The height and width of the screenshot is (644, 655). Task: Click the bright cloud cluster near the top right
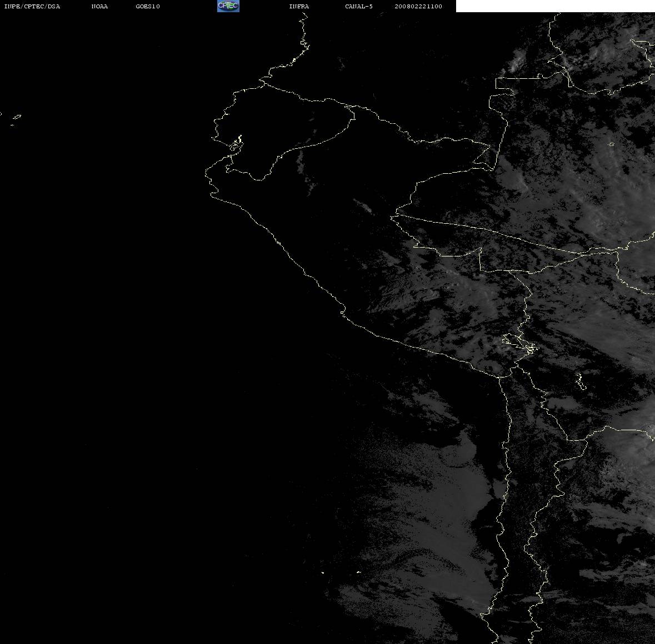coord(516,63)
